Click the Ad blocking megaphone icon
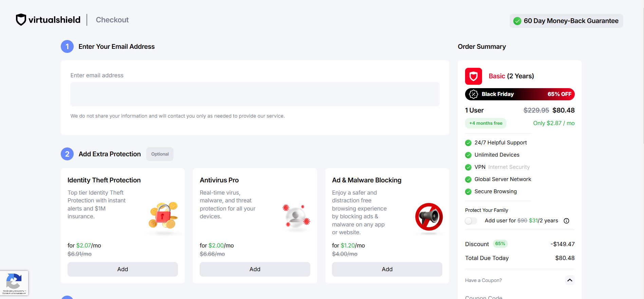This screenshot has width=644, height=299. (x=429, y=217)
